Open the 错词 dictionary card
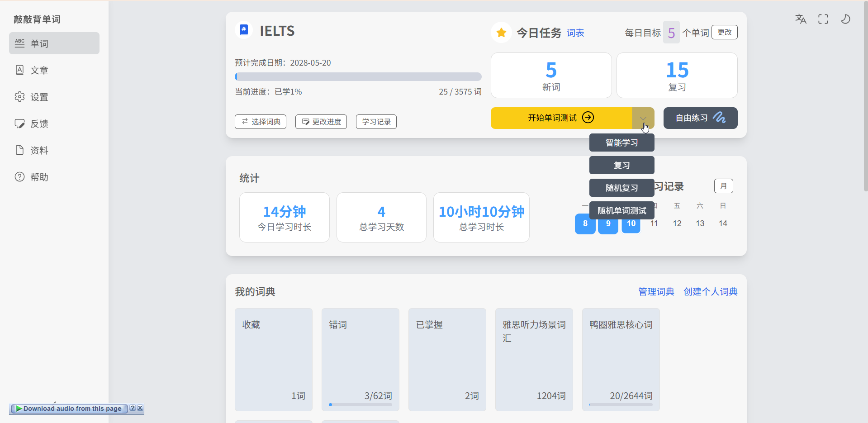868x423 pixels. coord(360,360)
